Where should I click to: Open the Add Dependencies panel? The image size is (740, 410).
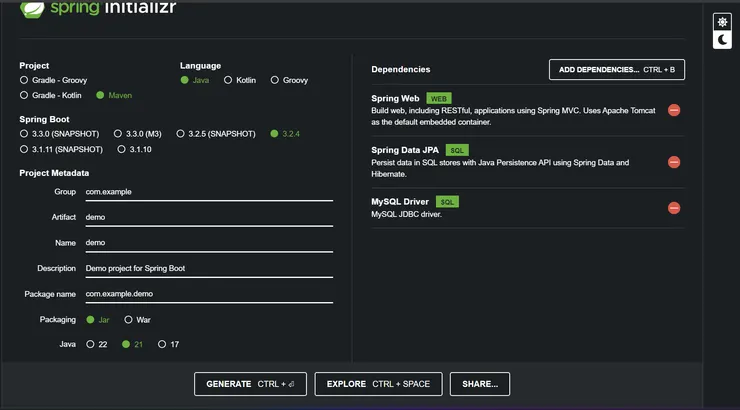pyautogui.click(x=616, y=70)
